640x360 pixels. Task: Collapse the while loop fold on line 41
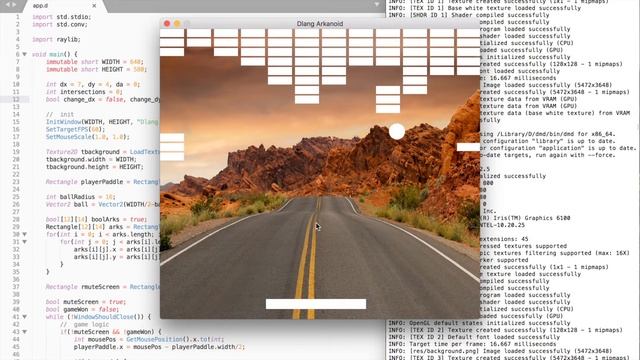coord(24,317)
